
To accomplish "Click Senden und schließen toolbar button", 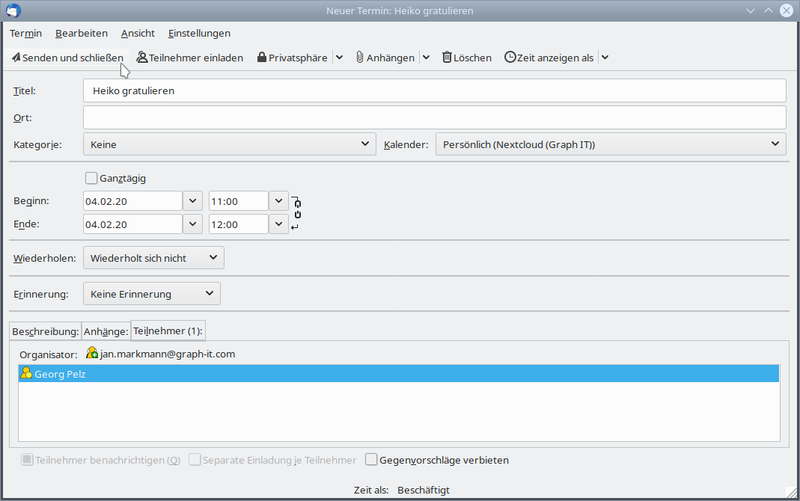I will click(67, 58).
